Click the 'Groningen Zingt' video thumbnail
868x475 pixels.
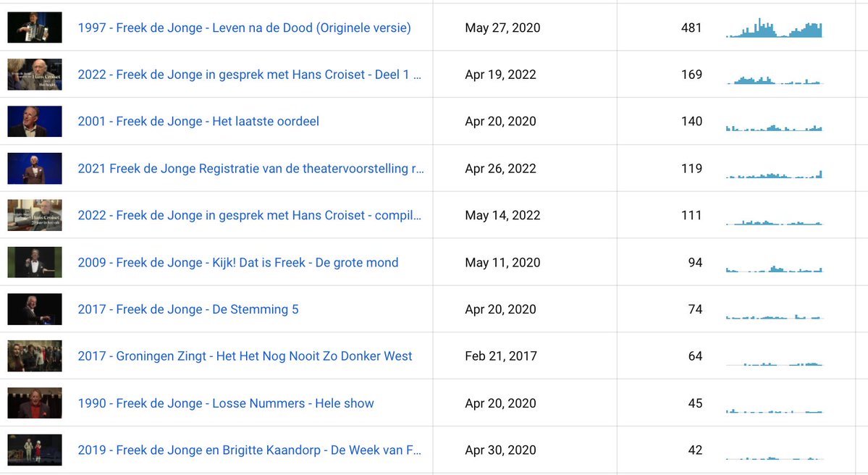coord(35,356)
